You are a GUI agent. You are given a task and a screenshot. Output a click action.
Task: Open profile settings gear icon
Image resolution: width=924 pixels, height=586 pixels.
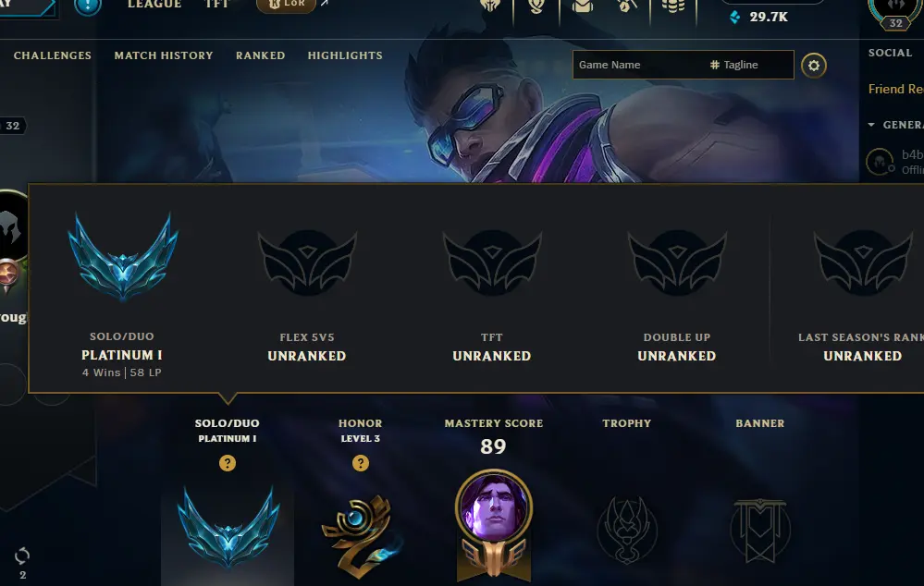[x=814, y=66]
